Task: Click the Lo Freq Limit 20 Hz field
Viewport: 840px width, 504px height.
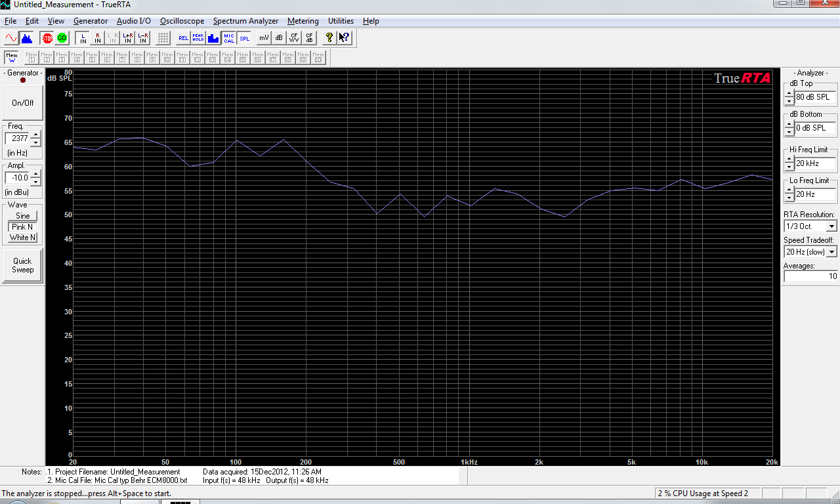Action: (x=816, y=194)
